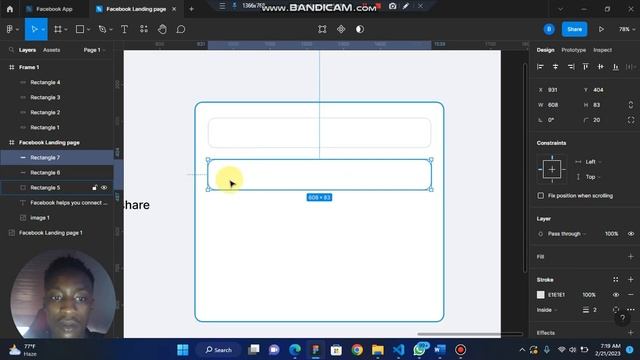Select the Pen tool
This screenshot has width=640, height=360.
tap(102, 29)
